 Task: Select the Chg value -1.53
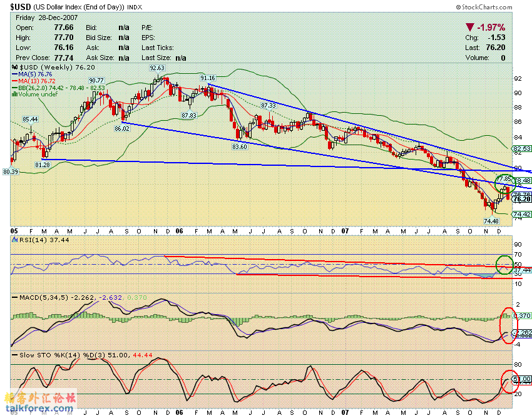point(497,38)
